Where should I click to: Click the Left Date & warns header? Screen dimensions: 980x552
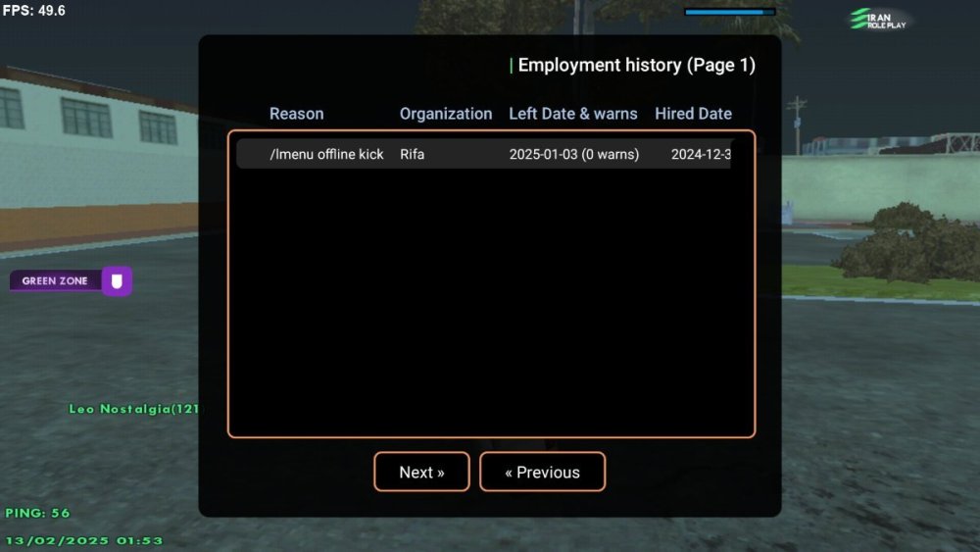coord(573,114)
